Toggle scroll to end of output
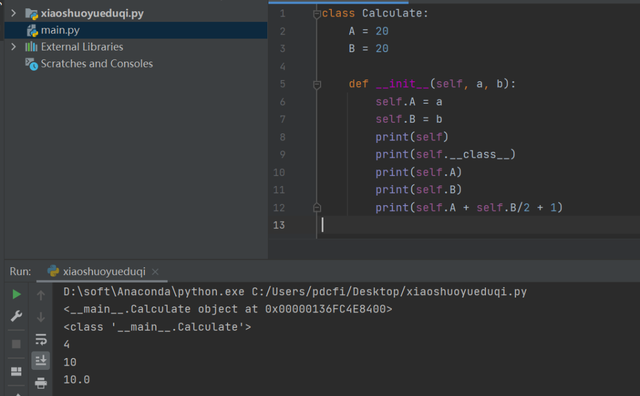Image resolution: width=640 pixels, height=396 pixels. [41, 360]
